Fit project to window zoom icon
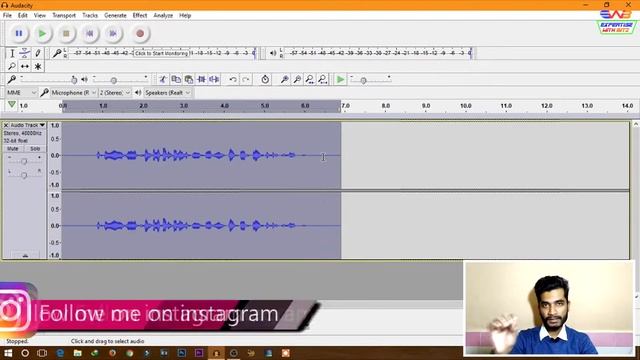This screenshot has height=360, width=640. pos(323,79)
